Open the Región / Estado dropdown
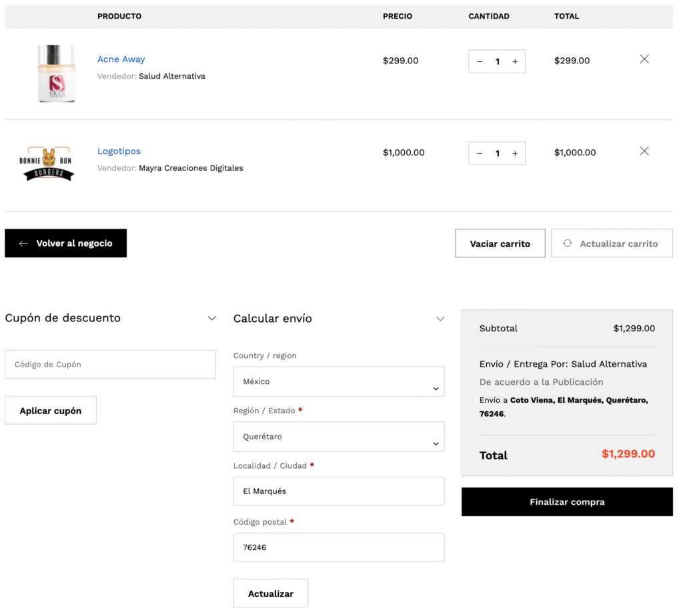The height and width of the screenshot is (616, 683). 338,437
